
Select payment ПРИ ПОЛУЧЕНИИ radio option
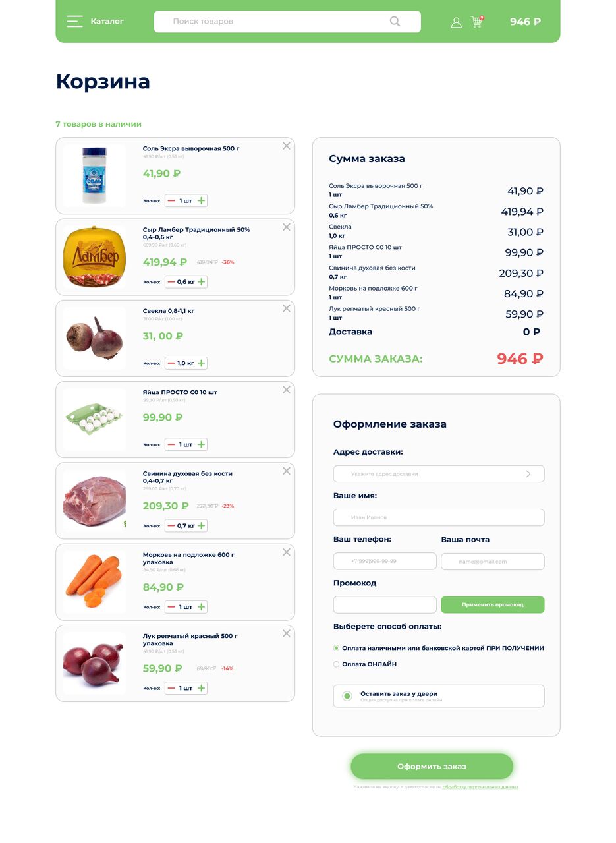point(336,648)
